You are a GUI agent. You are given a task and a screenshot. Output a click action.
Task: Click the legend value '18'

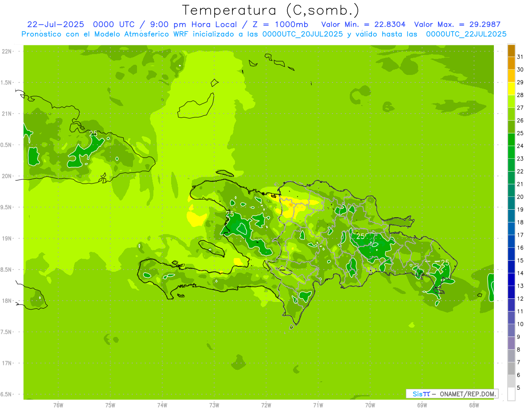point(520,222)
